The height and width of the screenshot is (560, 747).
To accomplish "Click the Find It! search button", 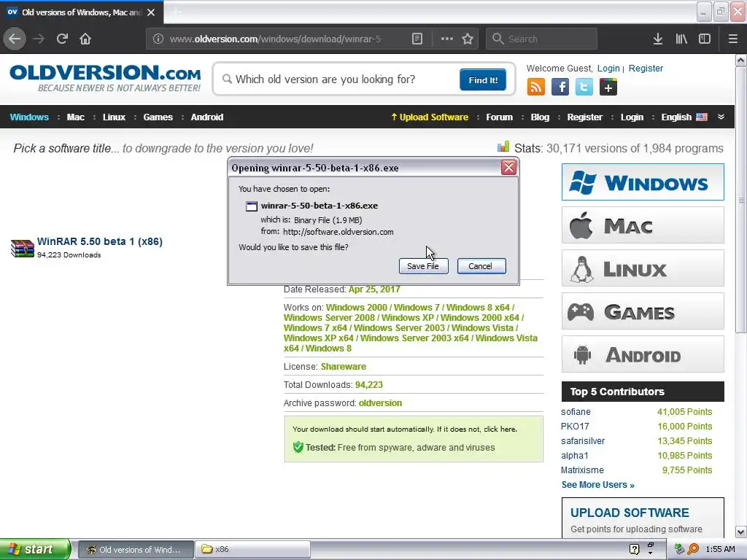I will (x=483, y=79).
